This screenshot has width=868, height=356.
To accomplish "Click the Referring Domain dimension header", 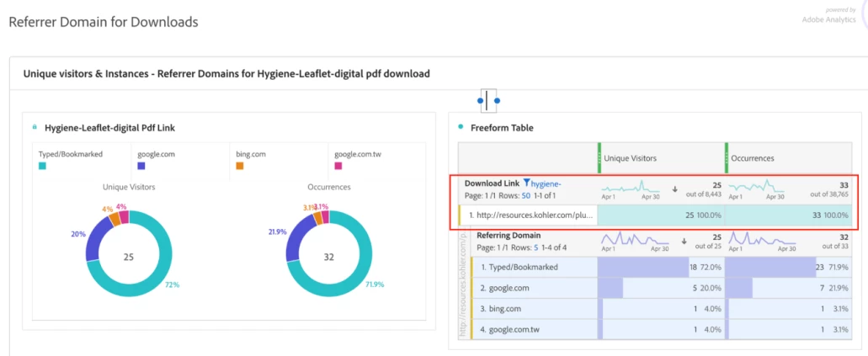I will [508, 236].
